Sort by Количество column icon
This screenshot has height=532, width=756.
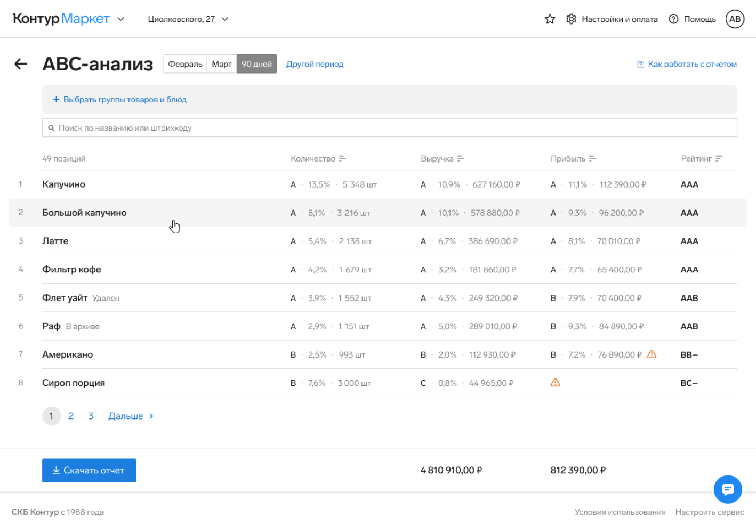342,159
